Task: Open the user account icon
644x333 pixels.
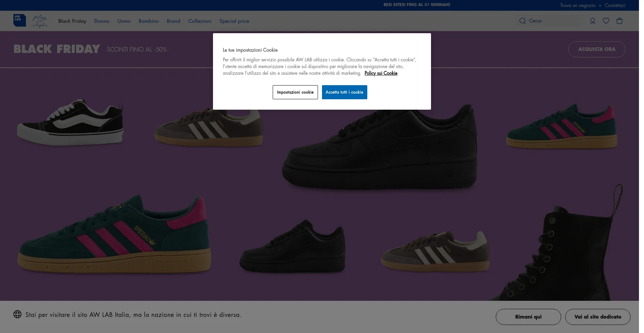Action: (592, 21)
